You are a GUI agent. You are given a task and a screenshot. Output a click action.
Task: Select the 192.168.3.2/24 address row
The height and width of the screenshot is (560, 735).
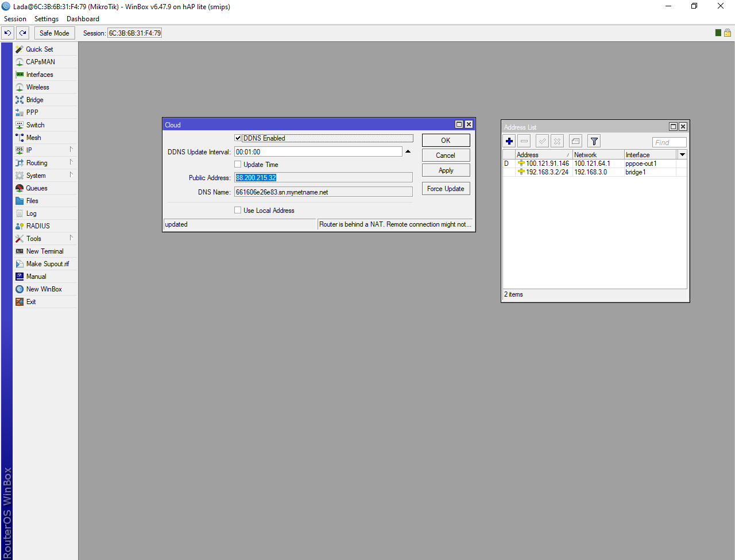595,172
